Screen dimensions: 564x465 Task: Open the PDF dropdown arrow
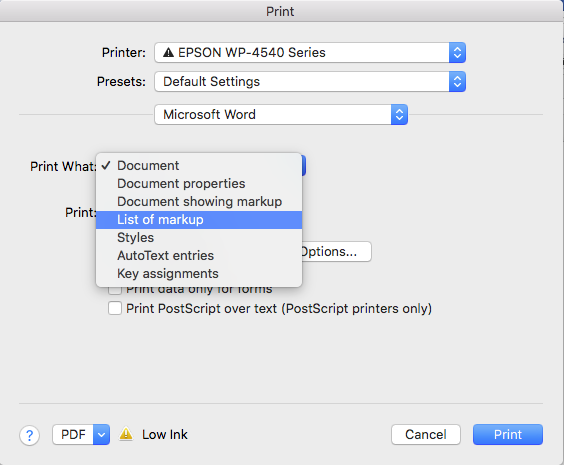[x=101, y=434]
